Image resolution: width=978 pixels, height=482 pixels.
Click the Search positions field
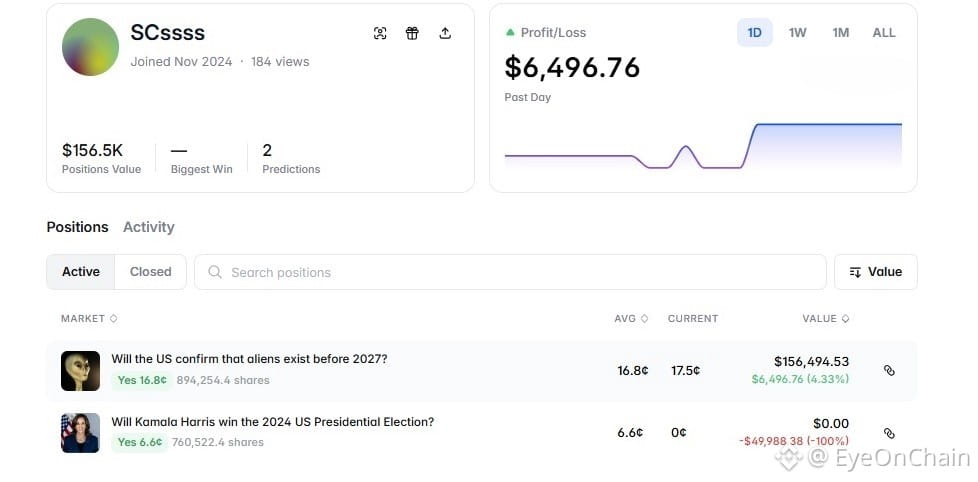click(520, 272)
